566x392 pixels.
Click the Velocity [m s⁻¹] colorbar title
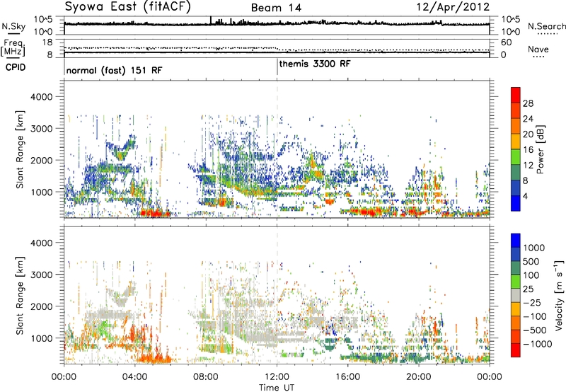point(559,295)
